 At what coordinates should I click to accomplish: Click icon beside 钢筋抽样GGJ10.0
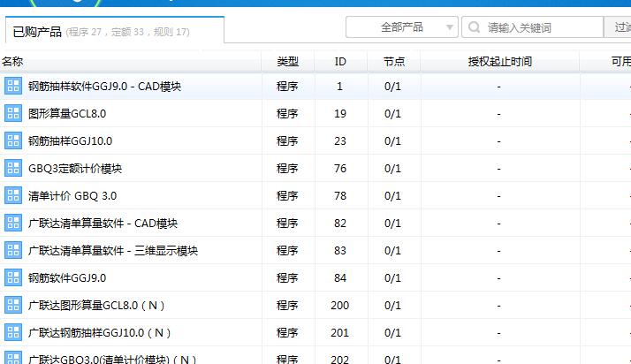(13, 140)
